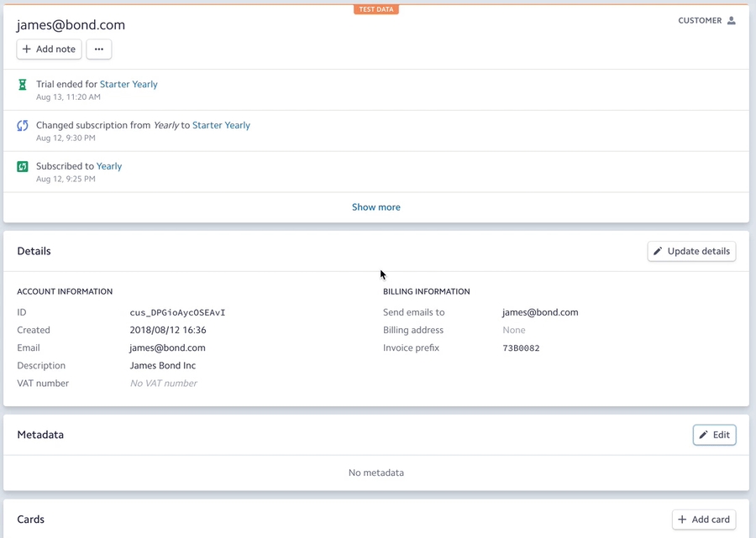Edit the Metadata section
This screenshot has width=756, height=538.
(x=714, y=435)
